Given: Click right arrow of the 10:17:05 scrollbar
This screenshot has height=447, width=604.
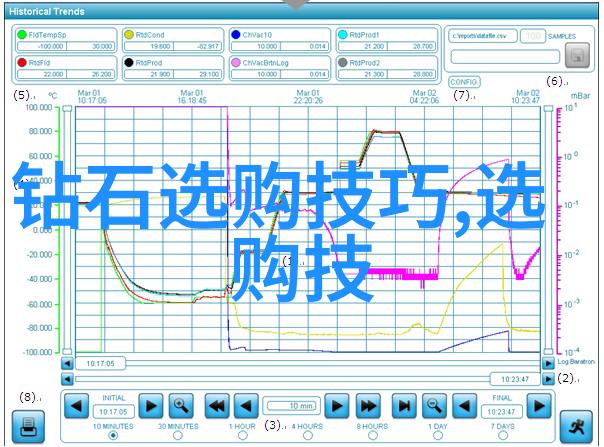Looking at the screenshot, I should (x=548, y=363).
